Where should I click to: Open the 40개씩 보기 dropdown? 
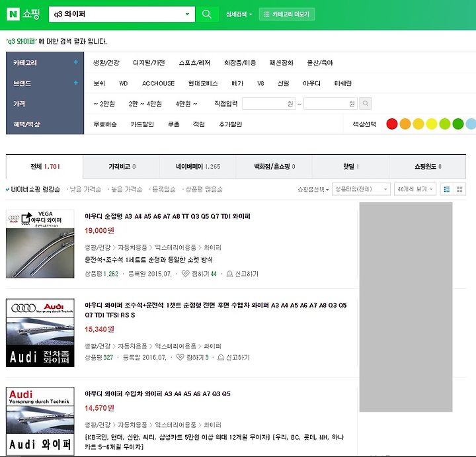point(415,189)
